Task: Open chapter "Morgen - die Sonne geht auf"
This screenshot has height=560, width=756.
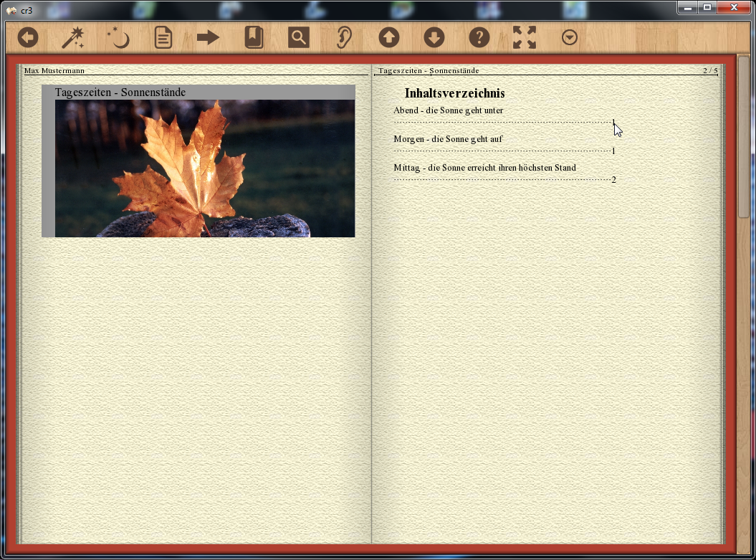Action: pyautogui.click(x=448, y=139)
